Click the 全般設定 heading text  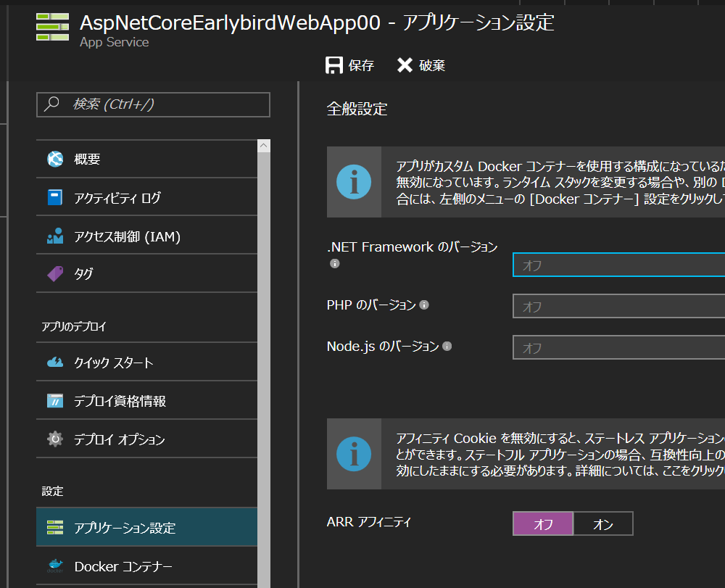pos(357,109)
